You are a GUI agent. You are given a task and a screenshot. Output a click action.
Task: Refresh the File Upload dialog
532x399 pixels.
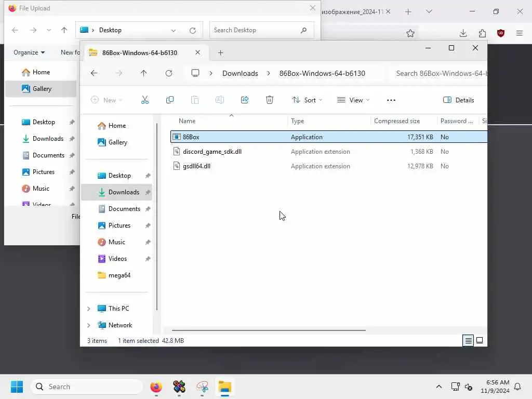pos(193,30)
